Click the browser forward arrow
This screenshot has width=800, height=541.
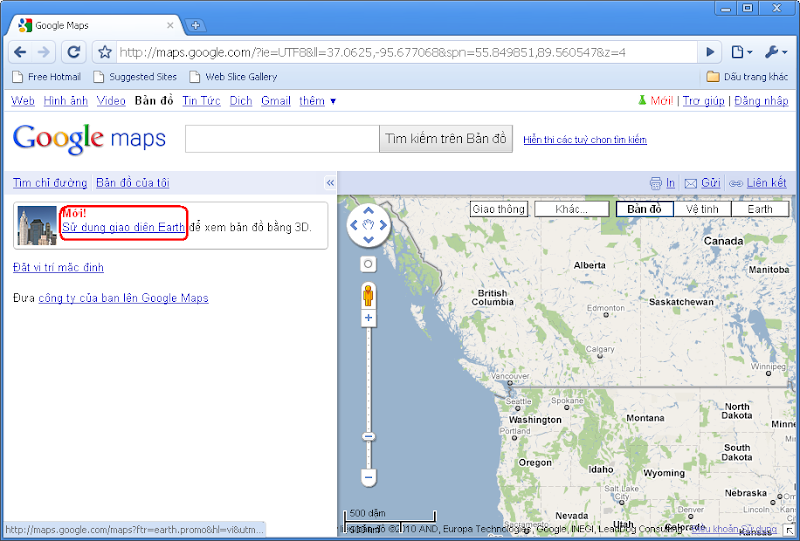click(44, 52)
